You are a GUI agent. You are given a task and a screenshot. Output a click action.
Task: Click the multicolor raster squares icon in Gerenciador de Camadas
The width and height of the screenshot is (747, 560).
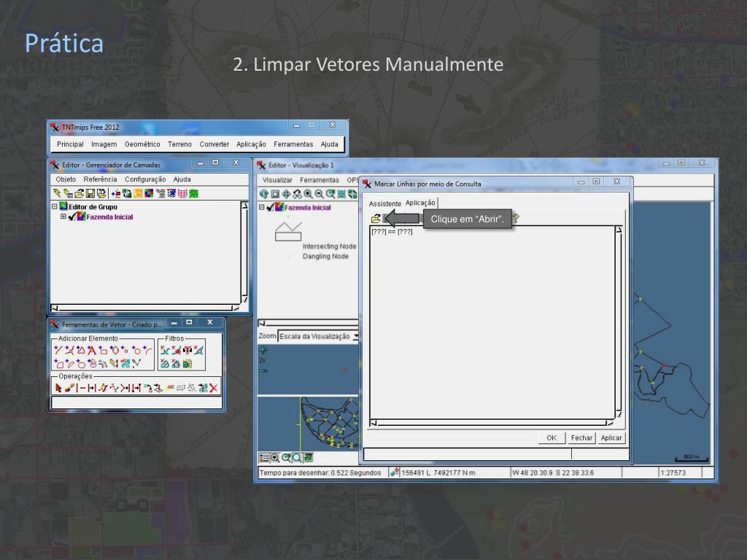pyautogui.click(x=149, y=193)
